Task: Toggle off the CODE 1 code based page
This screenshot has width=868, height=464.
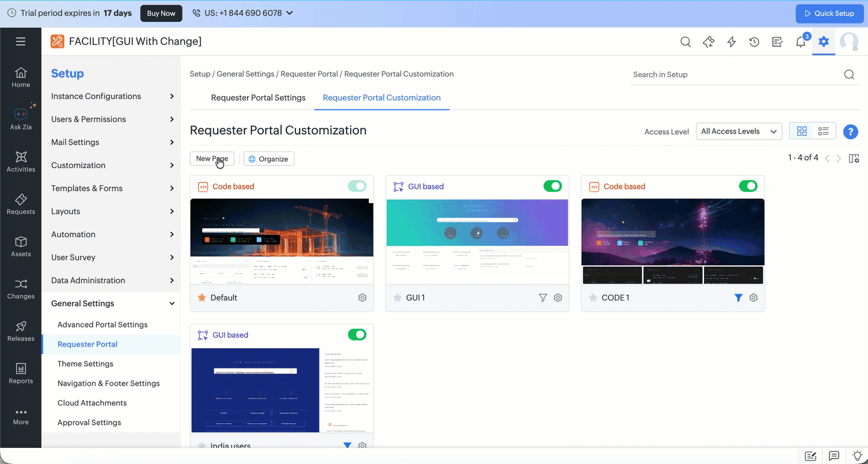Action: pos(748,186)
